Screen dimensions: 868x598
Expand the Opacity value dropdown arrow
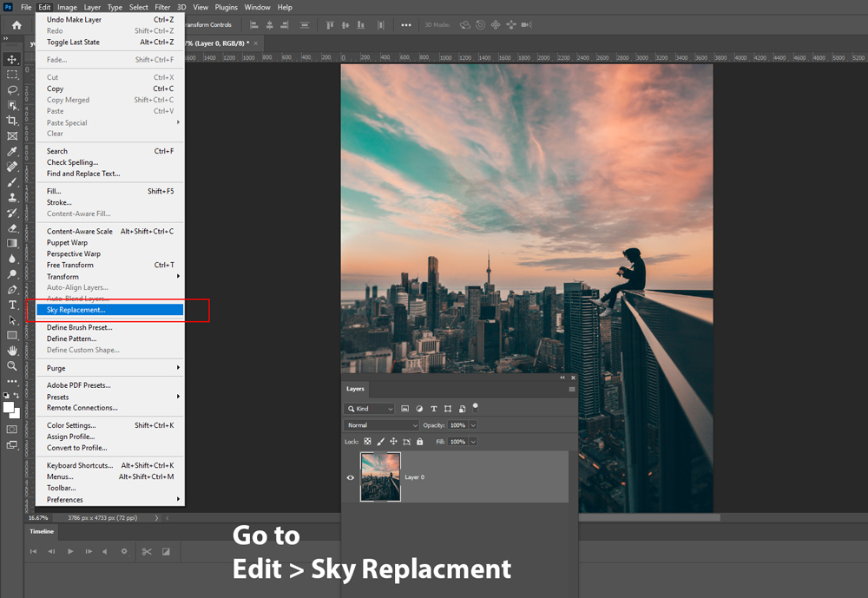click(x=473, y=425)
